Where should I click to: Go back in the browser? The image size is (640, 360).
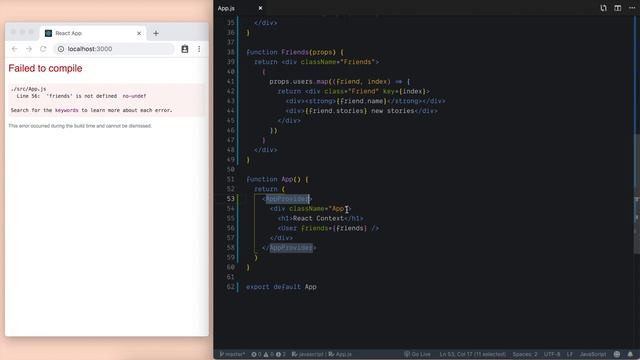point(15,49)
